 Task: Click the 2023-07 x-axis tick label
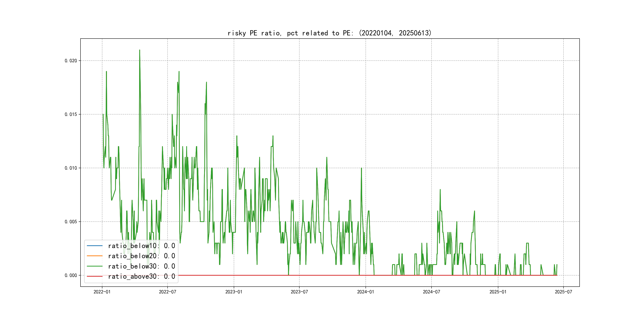click(299, 292)
